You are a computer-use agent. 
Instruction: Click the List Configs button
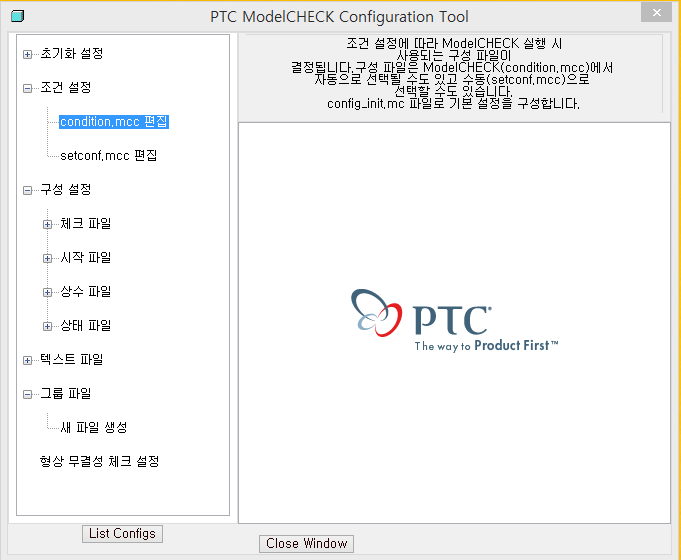122,533
